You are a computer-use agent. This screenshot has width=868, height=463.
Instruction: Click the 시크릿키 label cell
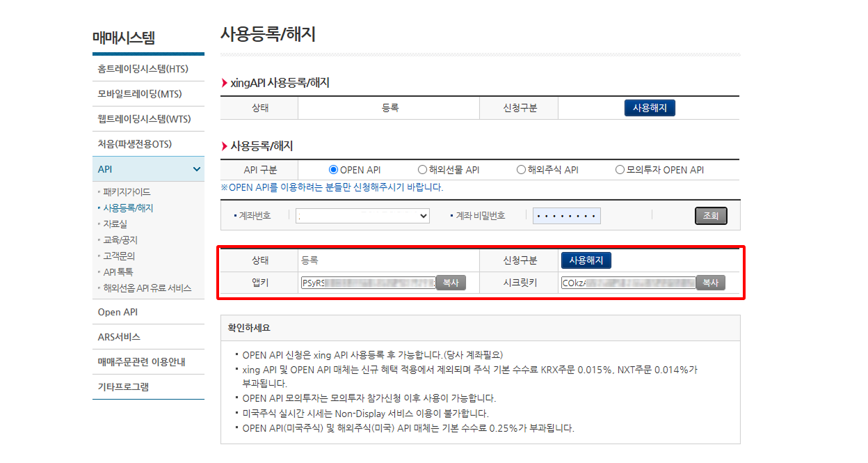point(519,283)
